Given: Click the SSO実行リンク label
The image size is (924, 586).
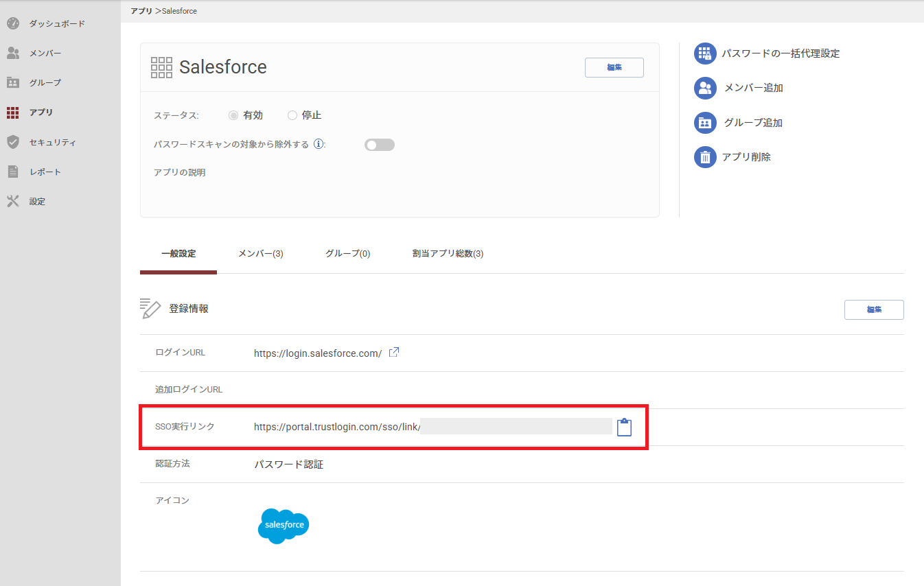Looking at the screenshot, I should [185, 427].
